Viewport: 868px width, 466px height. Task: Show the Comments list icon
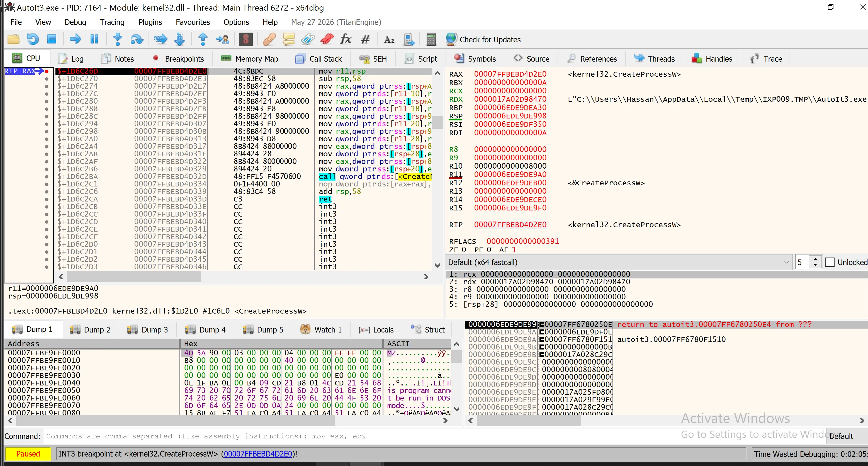288,39
